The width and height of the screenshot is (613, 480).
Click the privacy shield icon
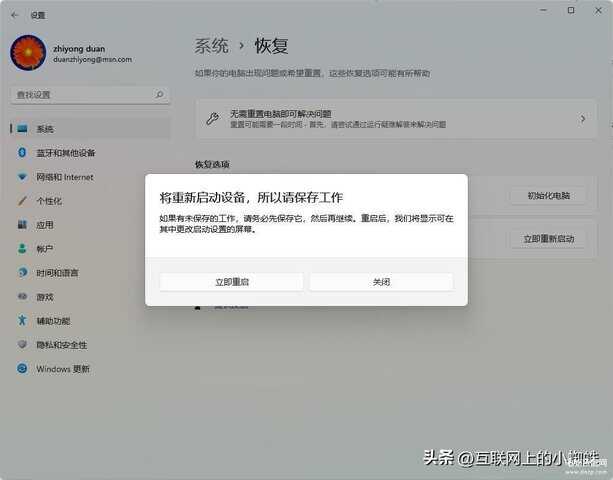pos(22,344)
